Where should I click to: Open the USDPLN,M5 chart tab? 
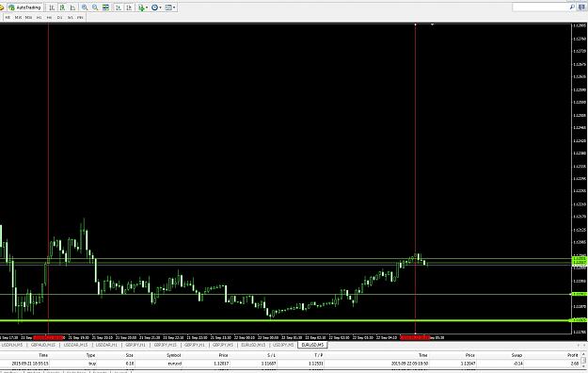click(x=12, y=345)
